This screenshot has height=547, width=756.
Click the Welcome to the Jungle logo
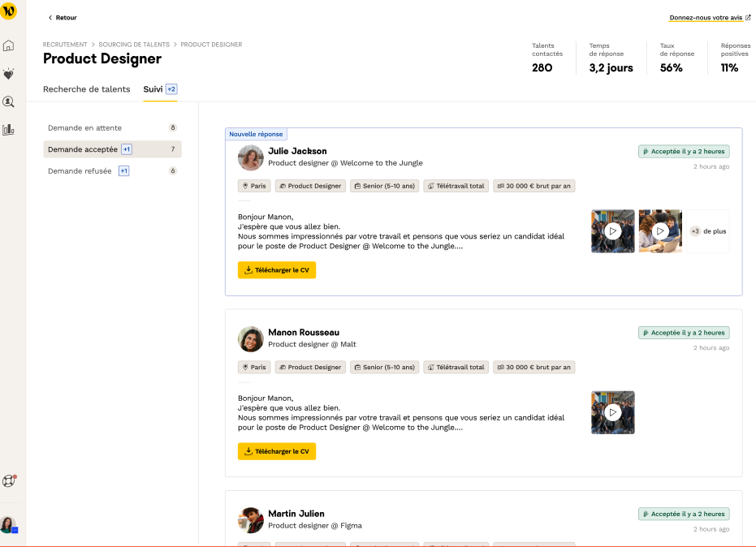[9, 11]
